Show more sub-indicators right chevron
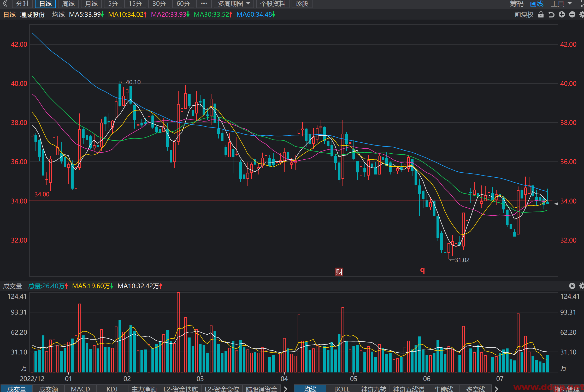 [x=286, y=389]
